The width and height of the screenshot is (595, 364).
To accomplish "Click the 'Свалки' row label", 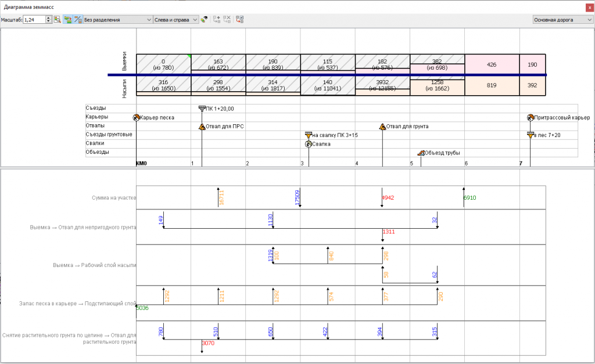I will (x=95, y=143).
